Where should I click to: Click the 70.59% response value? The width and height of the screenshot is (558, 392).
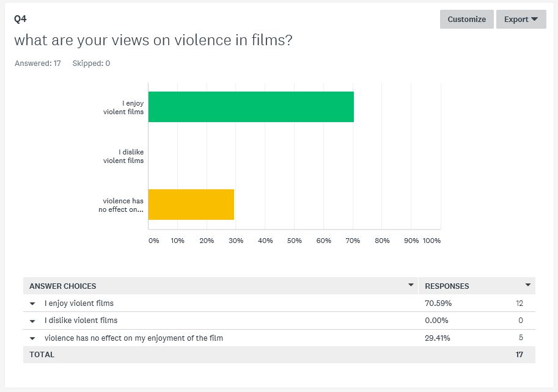(438, 303)
